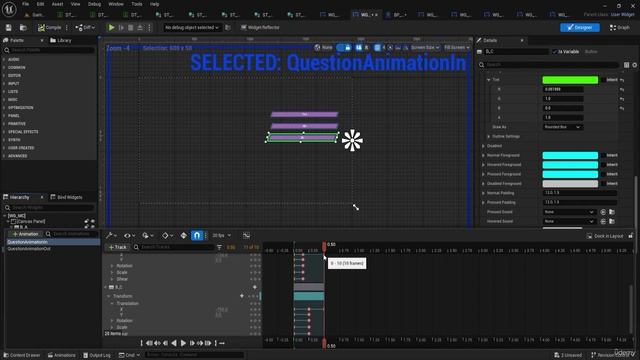Screen dimensions: 640x360
Task: Switch to the Library tab
Action: tap(61, 40)
